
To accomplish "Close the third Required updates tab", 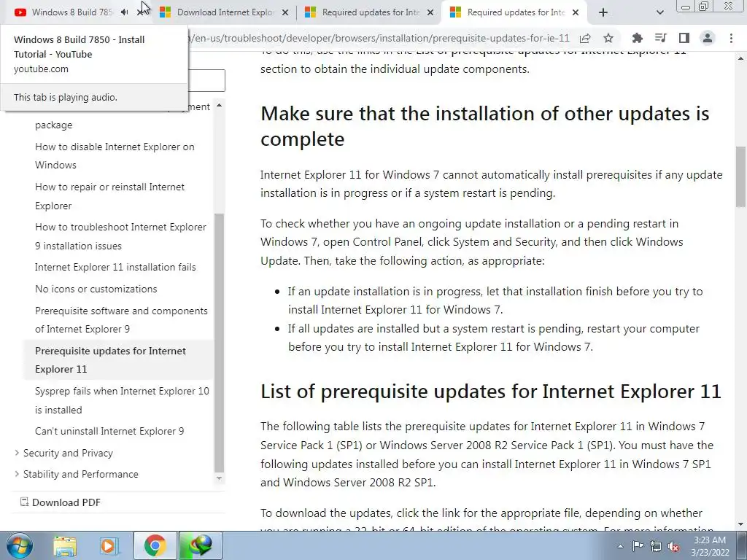I will (x=430, y=12).
